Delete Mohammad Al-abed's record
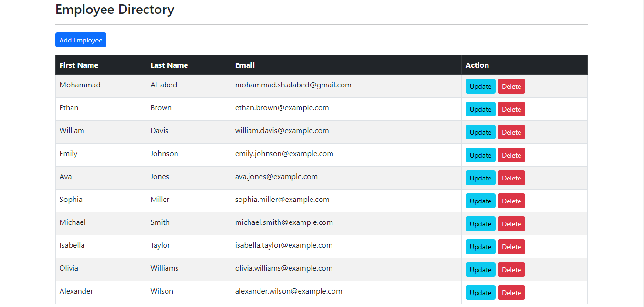The height and width of the screenshot is (307, 644). pos(511,86)
